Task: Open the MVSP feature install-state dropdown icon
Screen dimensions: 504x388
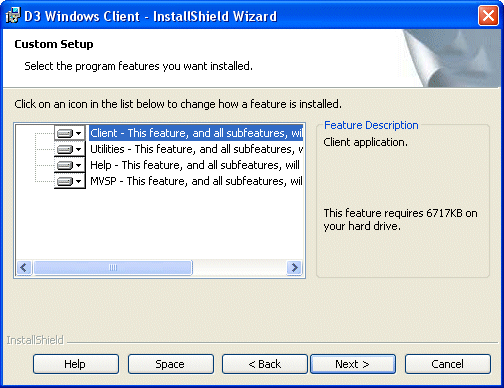Action: 70,181
